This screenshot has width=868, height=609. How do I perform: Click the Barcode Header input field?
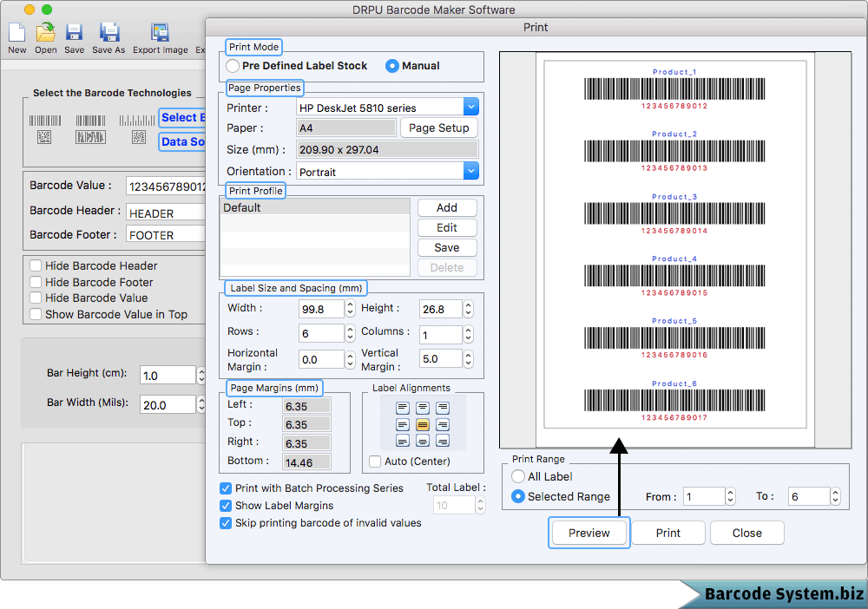(x=166, y=213)
